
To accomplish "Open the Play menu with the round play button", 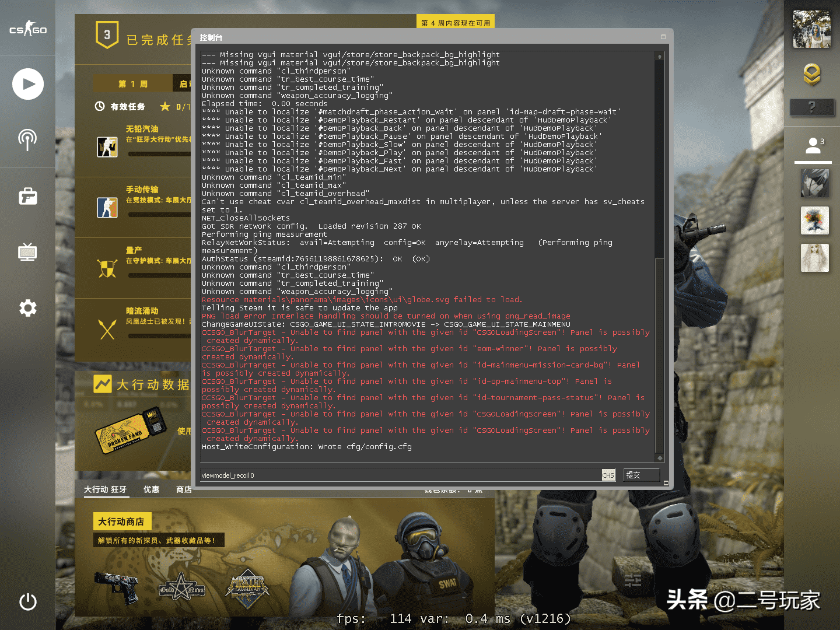I will point(28,84).
